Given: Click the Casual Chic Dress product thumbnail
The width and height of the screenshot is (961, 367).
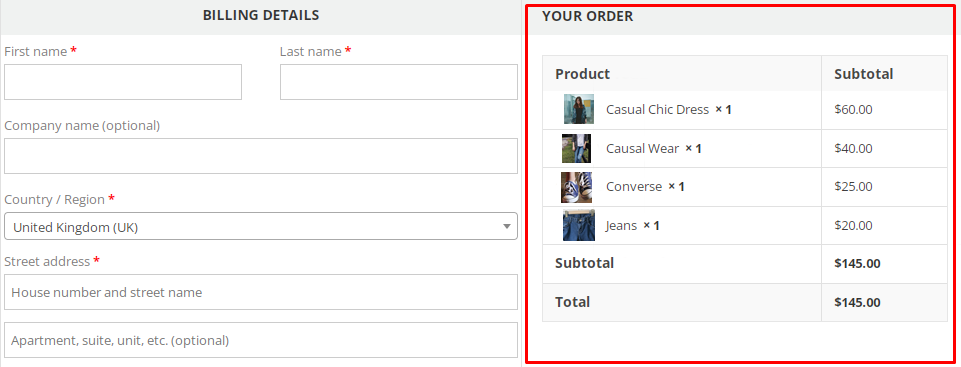Looking at the screenshot, I should 579,109.
